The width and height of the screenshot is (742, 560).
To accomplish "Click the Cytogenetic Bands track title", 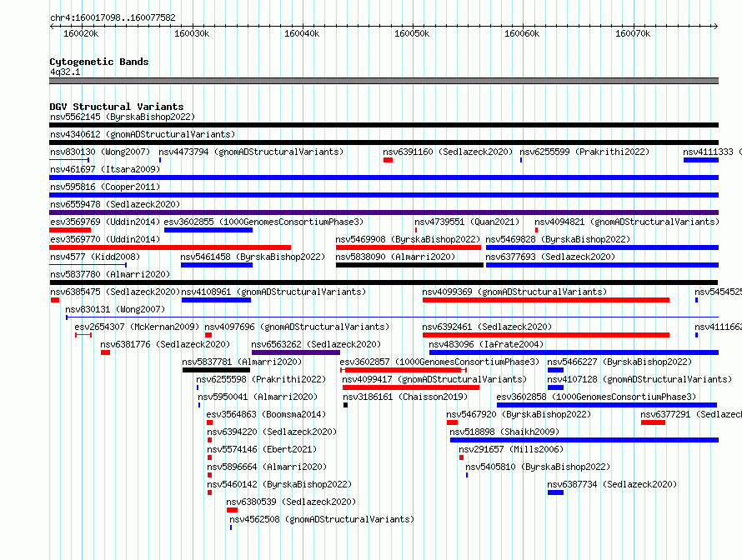I will 99,62.
